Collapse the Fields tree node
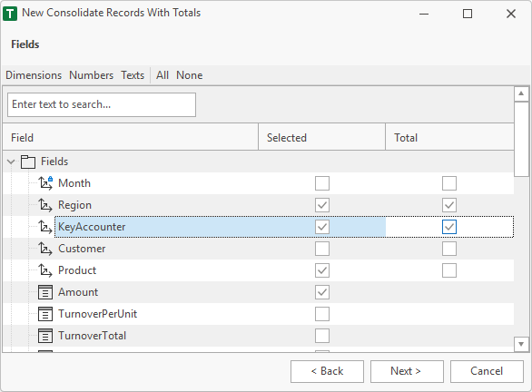The image size is (532, 392). [11, 162]
